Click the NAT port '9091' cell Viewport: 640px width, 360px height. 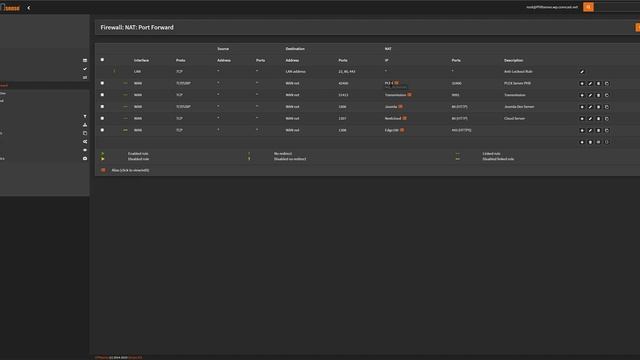[456, 95]
